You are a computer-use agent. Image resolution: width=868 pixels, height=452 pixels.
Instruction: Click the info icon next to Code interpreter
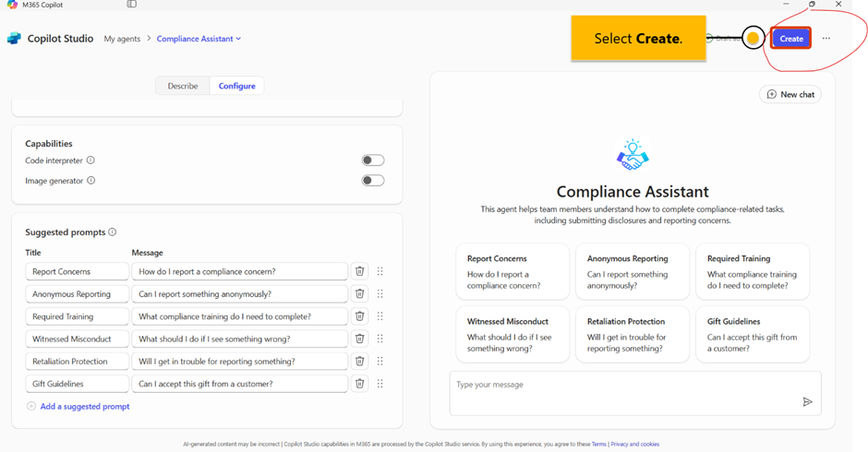coord(90,161)
